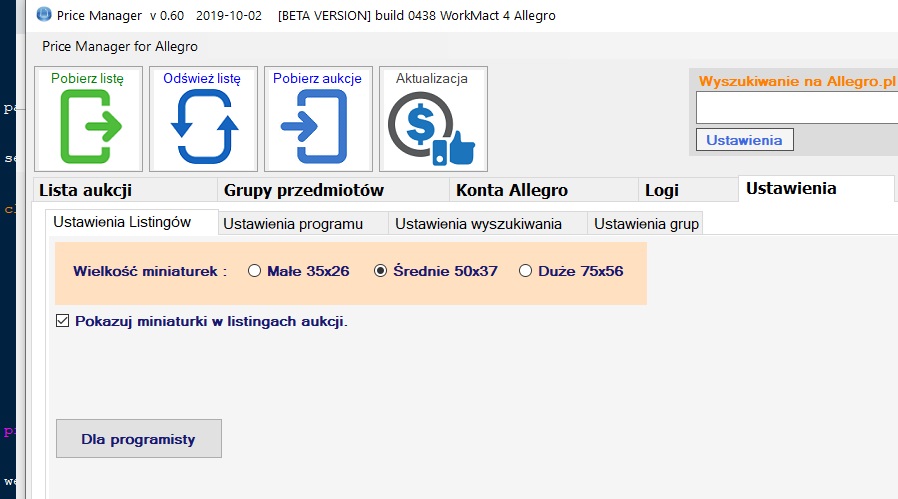This screenshot has width=898, height=499.
Task: Open Ustawienia programu sub-tab
Action: pos(303,223)
